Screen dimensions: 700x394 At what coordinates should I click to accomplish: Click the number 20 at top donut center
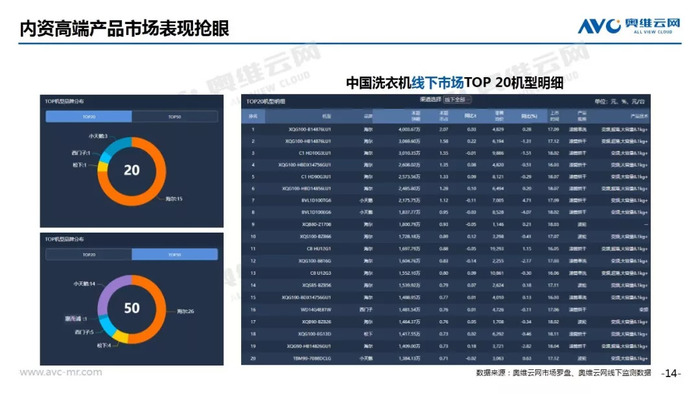132,170
